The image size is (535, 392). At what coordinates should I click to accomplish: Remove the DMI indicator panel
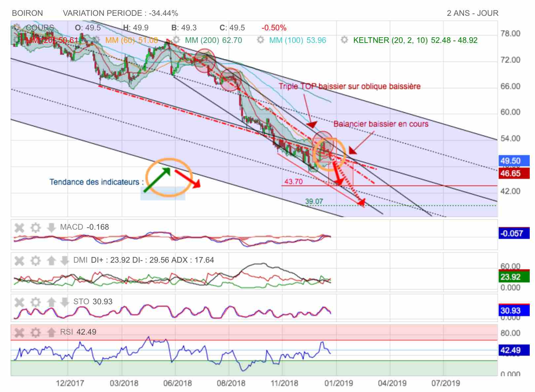click(x=19, y=260)
